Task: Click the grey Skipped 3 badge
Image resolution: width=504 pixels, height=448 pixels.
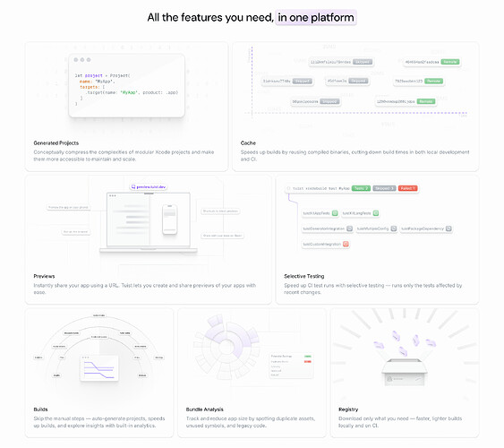Action: (384, 188)
